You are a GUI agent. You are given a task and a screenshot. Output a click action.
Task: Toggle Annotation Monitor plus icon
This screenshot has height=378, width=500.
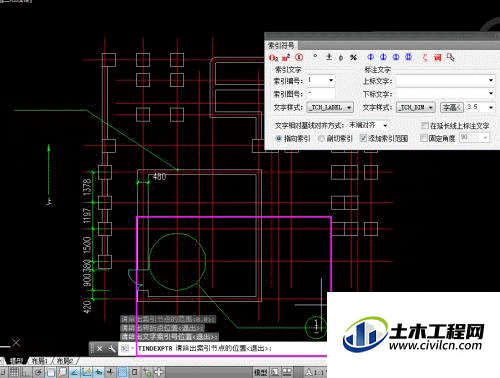[159, 372]
